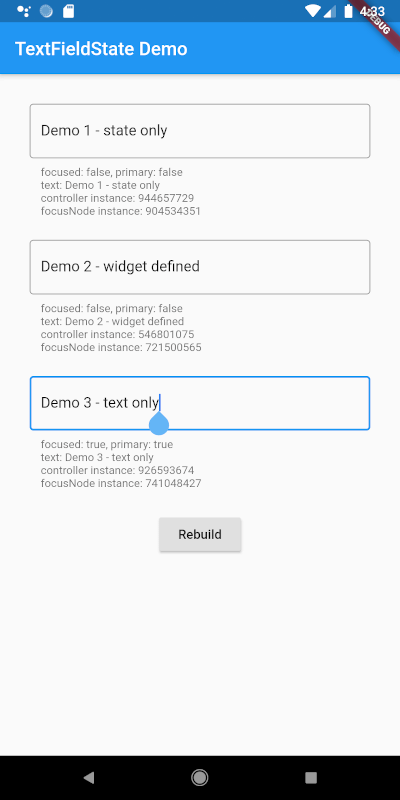Tap the Android recents square button

(311, 778)
